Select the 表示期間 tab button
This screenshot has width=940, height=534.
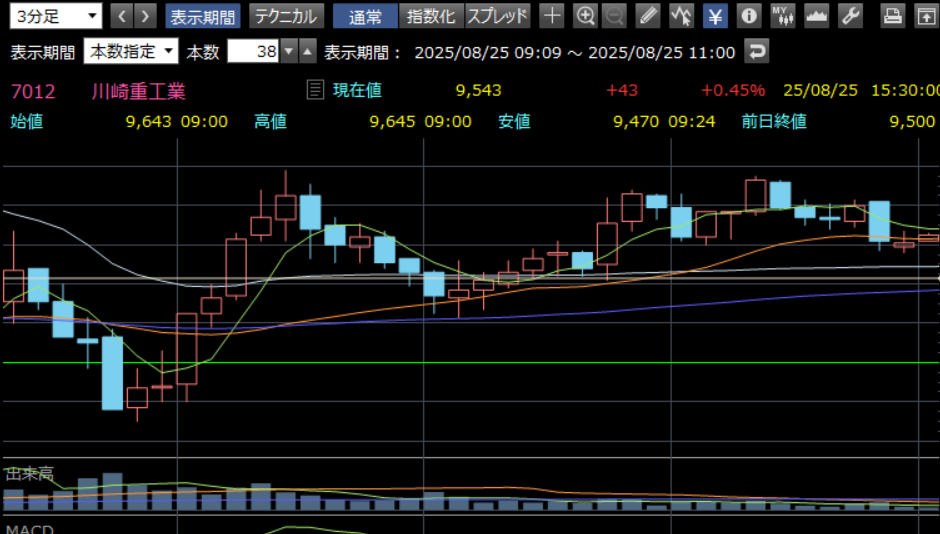click(x=203, y=16)
